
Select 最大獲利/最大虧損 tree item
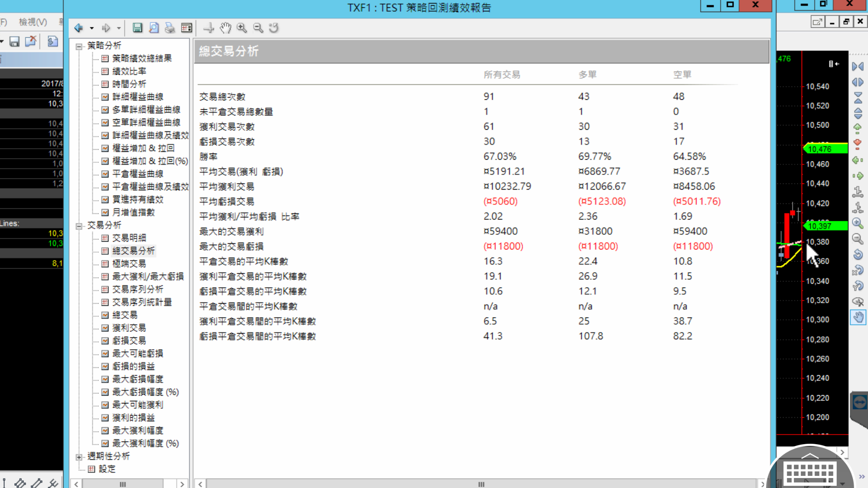click(148, 276)
